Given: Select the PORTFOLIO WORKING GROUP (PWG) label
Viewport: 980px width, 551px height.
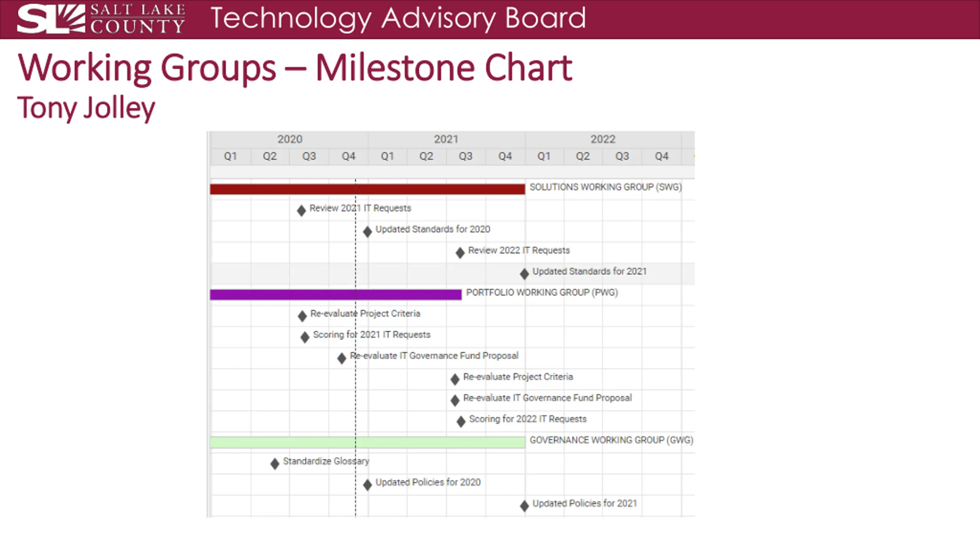Looking at the screenshot, I should point(542,293).
